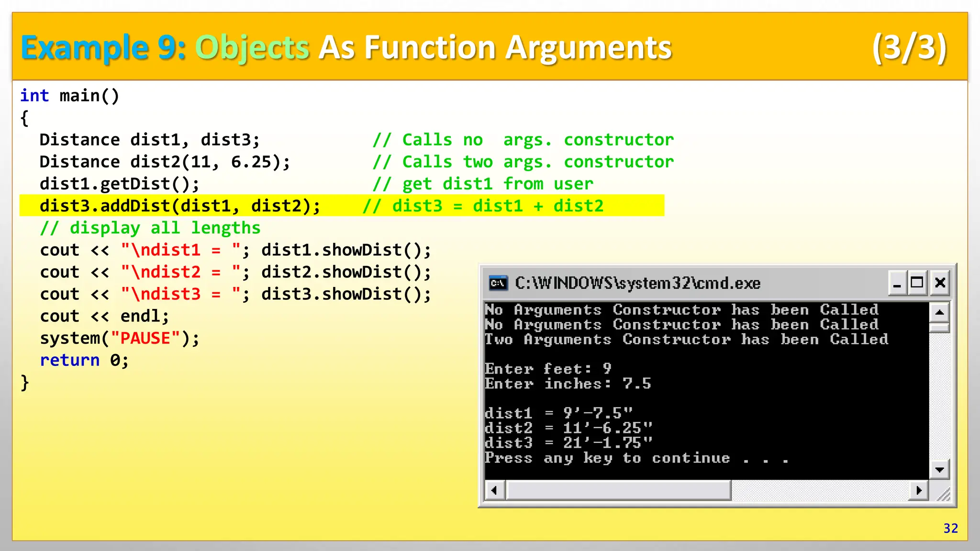Click the highlighted line dist3.addDist(dist1, dist2);
The image size is (980, 551).
tap(180, 206)
